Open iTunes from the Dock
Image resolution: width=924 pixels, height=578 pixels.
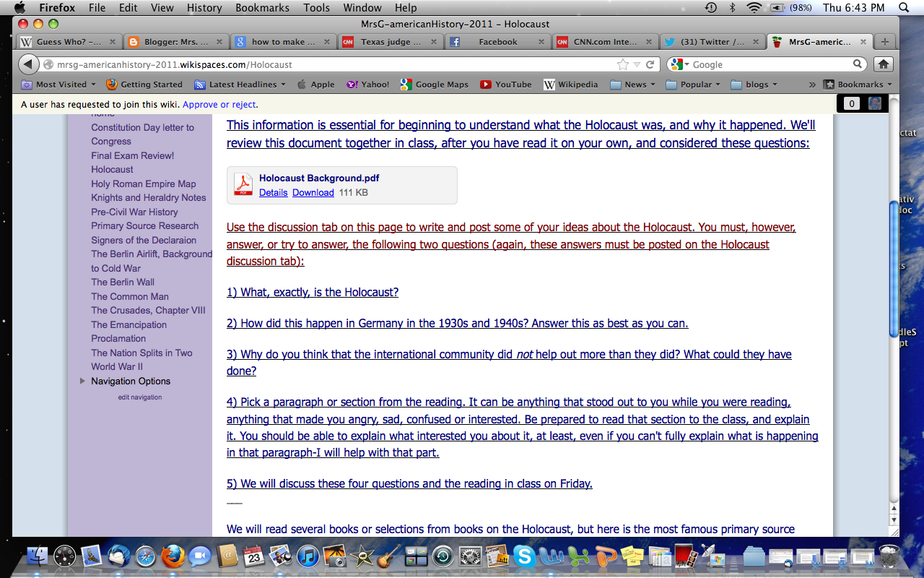tap(308, 556)
